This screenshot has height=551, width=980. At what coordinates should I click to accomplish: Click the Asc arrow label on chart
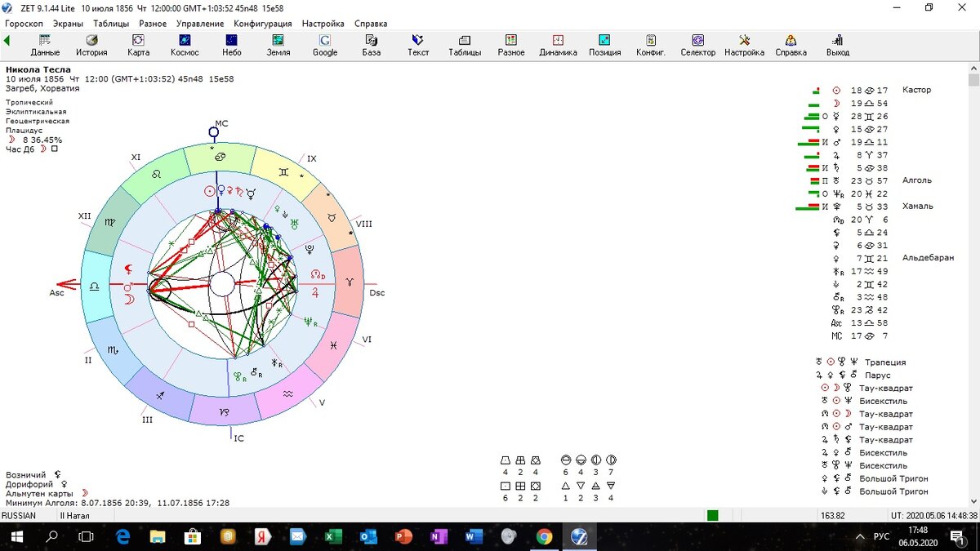point(56,292)
